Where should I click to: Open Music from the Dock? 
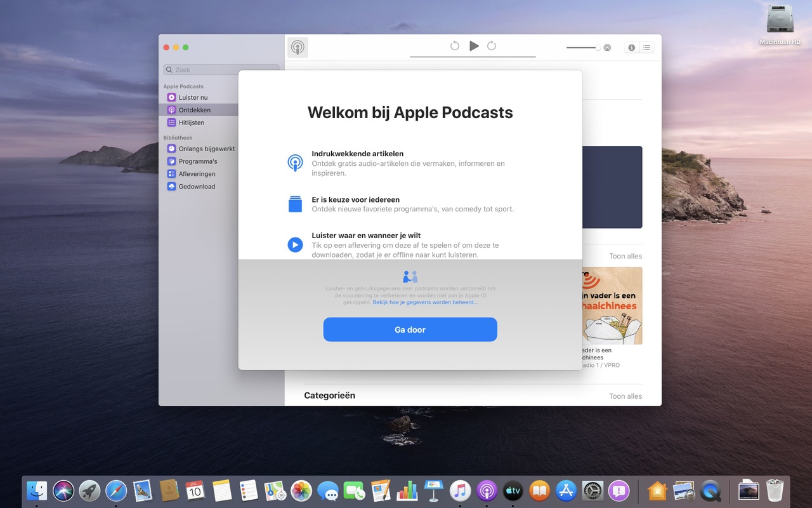460,490
